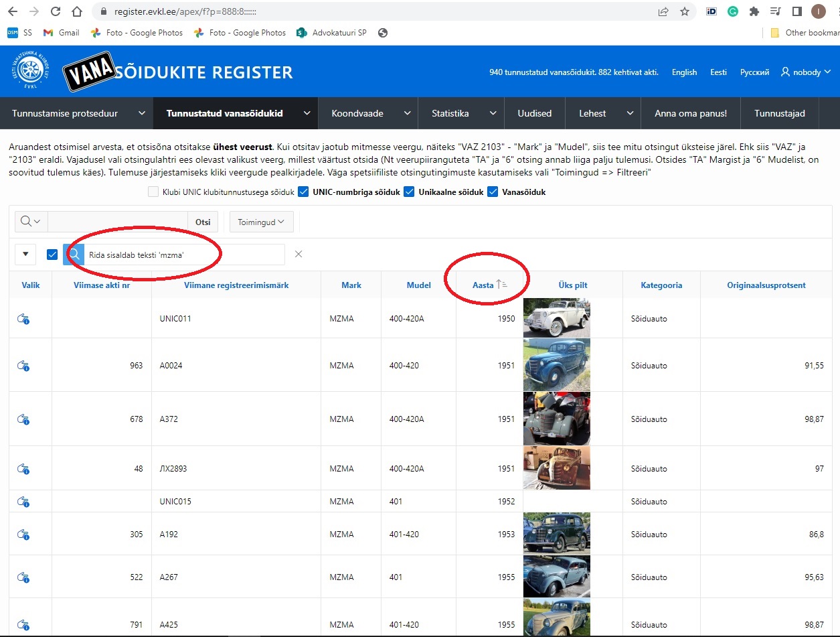
Task: Enable Klubi UNIC klubitunnustusega sõiduk checkbox
Action: (x=153, y=192)
